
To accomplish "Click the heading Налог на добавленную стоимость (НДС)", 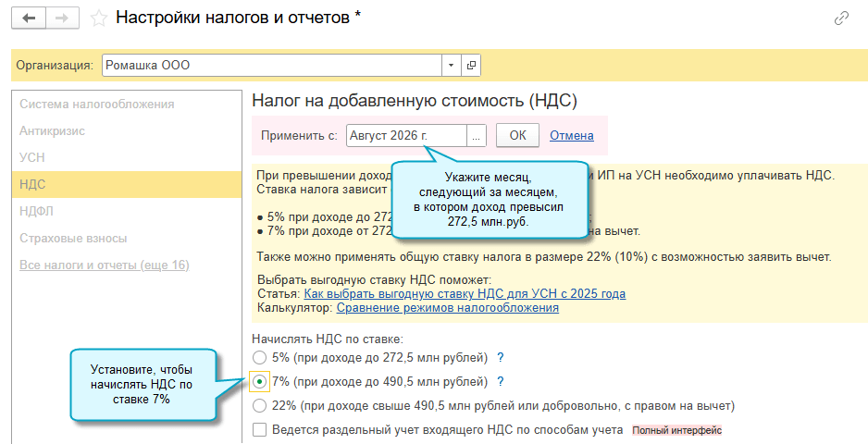I will [x=415, y=101].
